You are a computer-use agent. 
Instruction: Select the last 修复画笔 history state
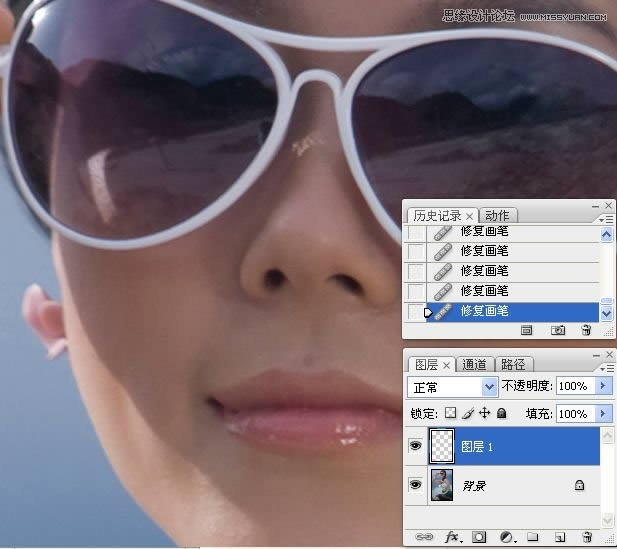pyautogui.click(x=485, y=311)
